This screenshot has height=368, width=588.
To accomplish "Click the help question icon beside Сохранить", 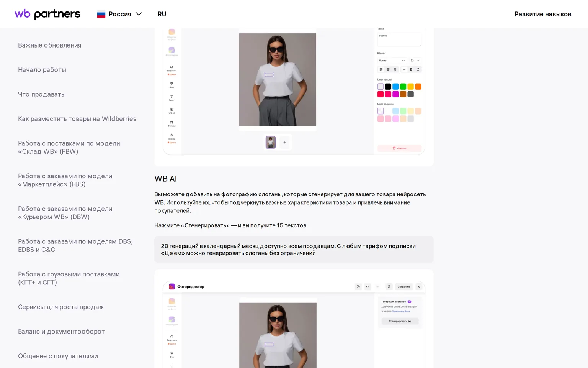I will tap(389, 287).
